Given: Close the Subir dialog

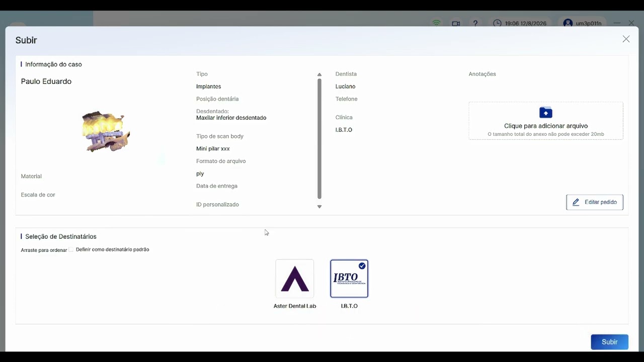Looking at the screenshot, I should click(626, 39).
